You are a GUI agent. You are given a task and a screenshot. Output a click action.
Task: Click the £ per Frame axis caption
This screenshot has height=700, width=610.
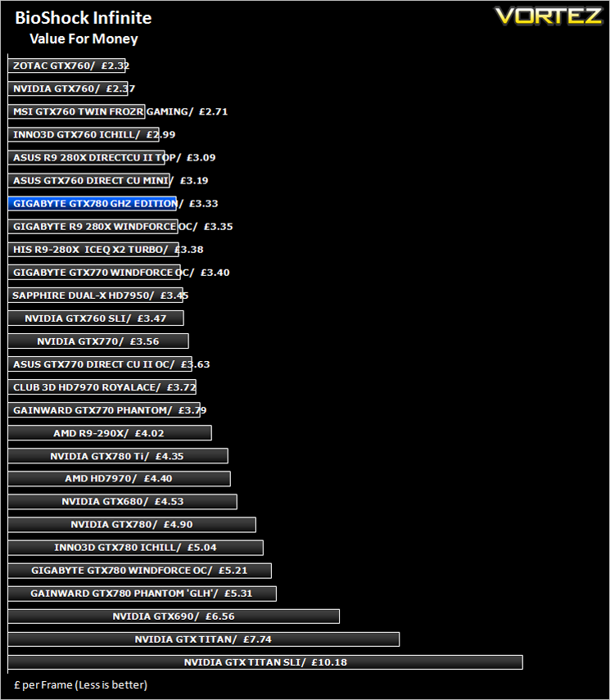(81, 685)
